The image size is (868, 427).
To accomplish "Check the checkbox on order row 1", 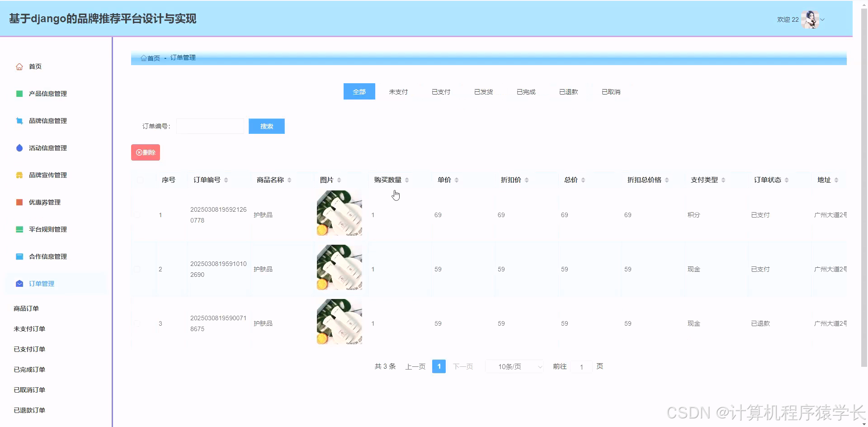I will [137, 215].
